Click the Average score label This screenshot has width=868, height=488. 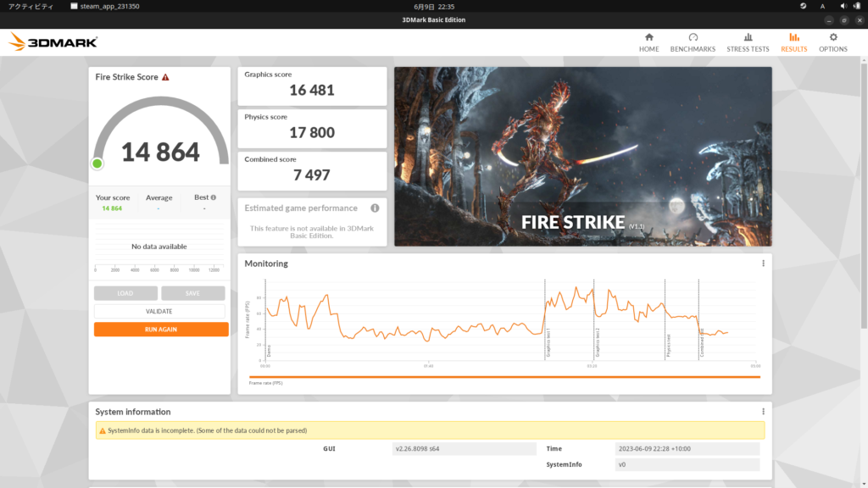click(x=159, y=197)
